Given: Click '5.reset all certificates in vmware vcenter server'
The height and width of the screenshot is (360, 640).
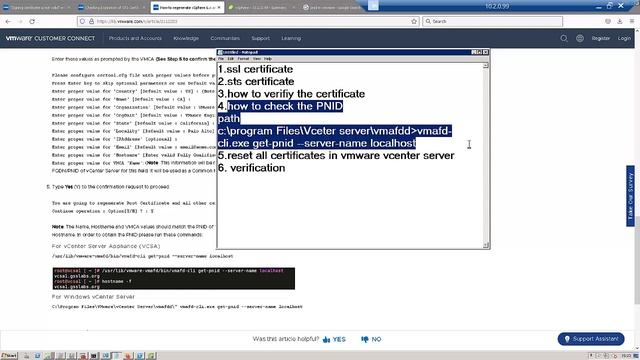Looking at the screenshot, I should click(x=336, y=156).
